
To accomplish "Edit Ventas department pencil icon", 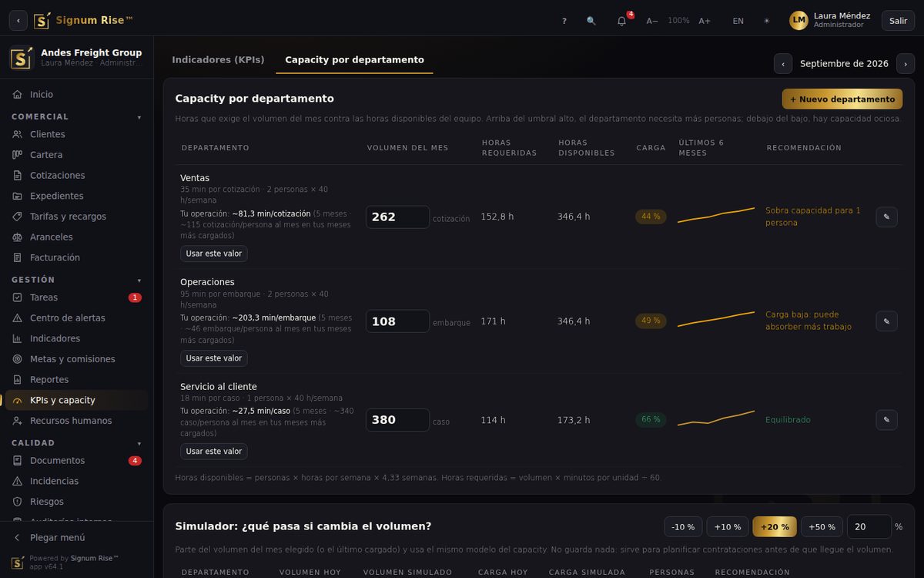I will coord(886,217).
